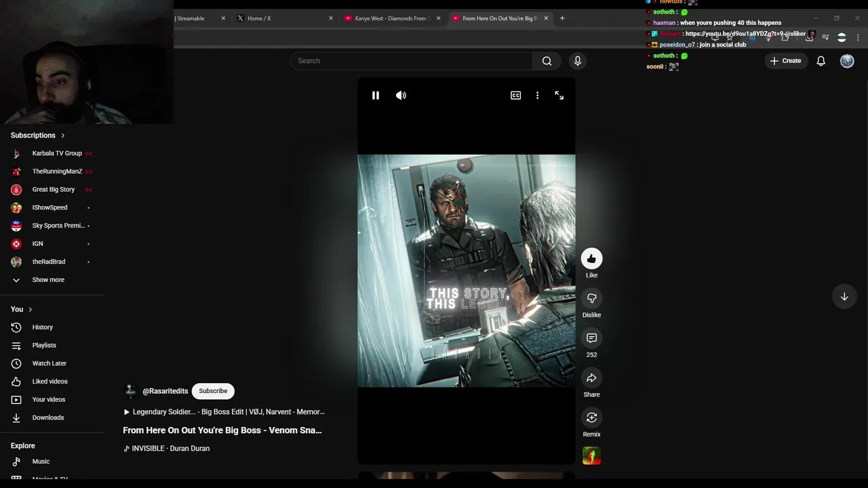Switch to Kanye West Diamonds tab
868x488 pixels.
[x=391, y=18]
